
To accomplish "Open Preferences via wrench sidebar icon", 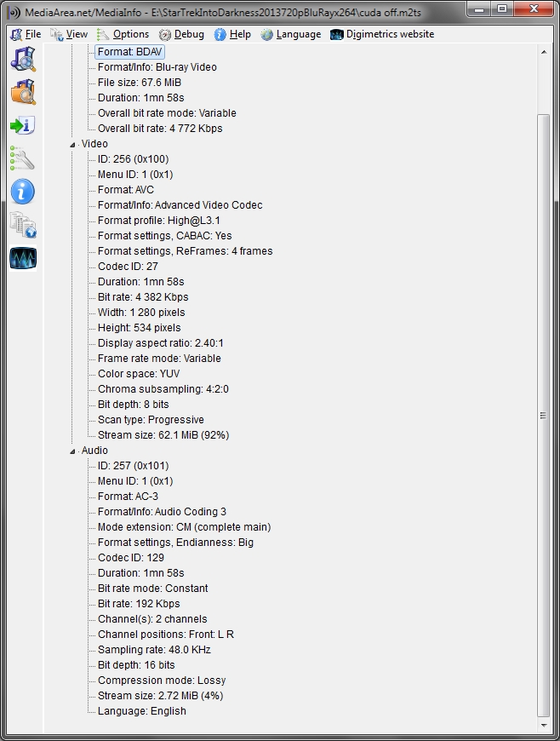I will pyautogui.click(x=23, y=158).
